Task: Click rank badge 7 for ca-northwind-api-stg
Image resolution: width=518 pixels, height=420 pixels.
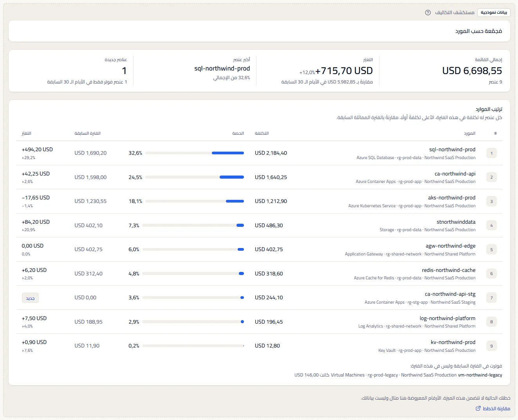Action: click(x=491, y=298)
